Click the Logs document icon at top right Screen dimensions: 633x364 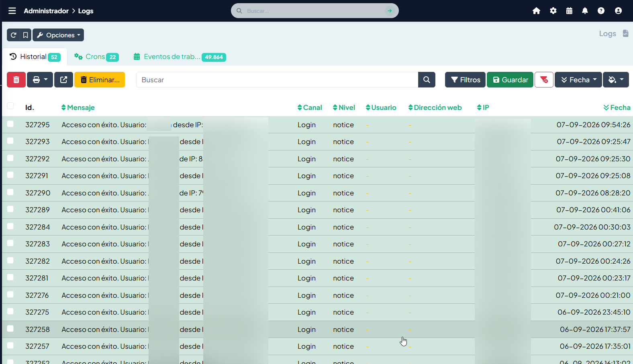[x=625, y=33]
